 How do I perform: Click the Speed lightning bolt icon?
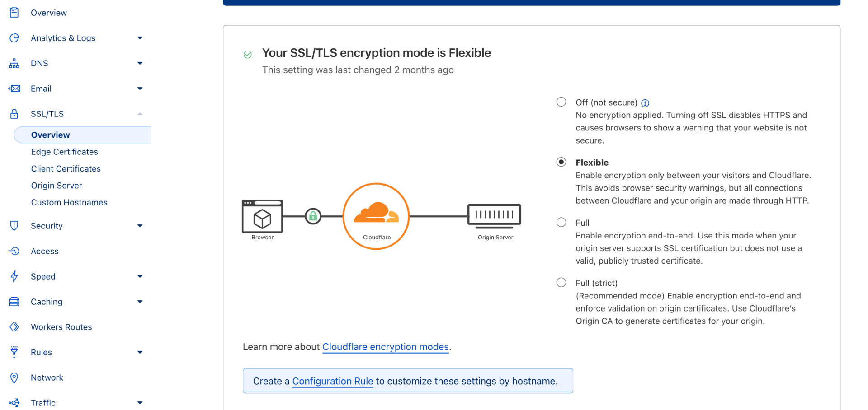tap(14, 276)
